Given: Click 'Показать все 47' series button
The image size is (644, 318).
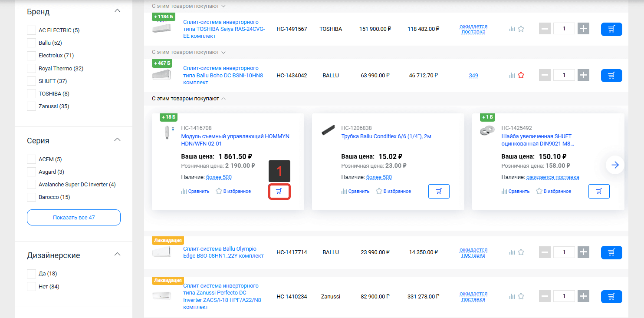Looking at the screenshot, I should pyautogui.click(x=74, y=217).
